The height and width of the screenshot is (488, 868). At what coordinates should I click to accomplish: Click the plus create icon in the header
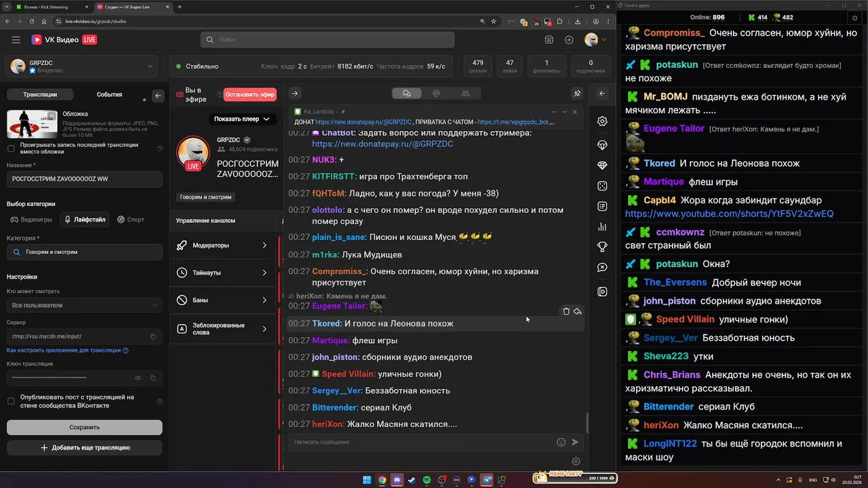click(569, 40)
